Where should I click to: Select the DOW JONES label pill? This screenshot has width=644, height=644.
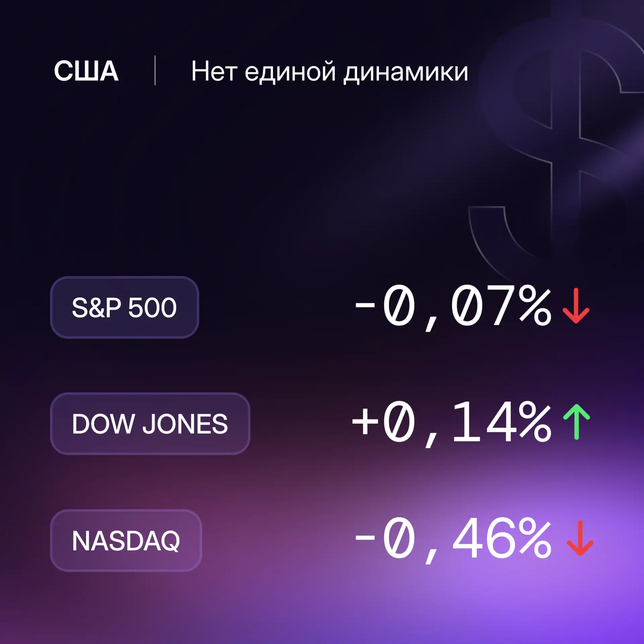150,424
